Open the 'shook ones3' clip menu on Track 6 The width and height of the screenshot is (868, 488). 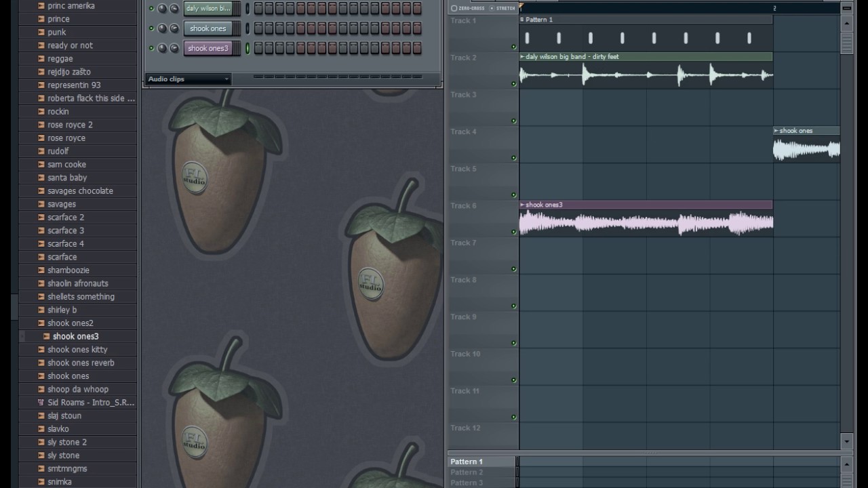[x=522, y=205]
